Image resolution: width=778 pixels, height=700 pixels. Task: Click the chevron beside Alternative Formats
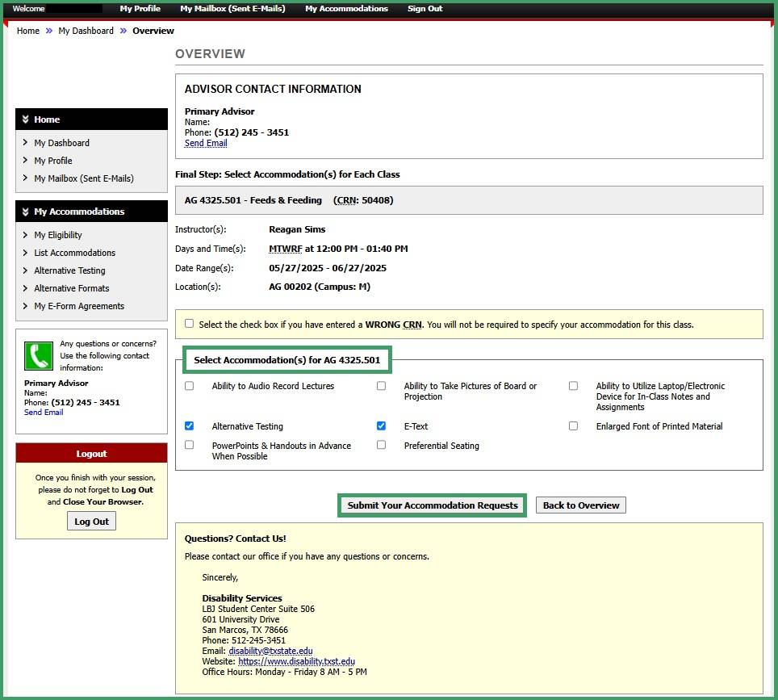pyautogui.click(x=25, y=288)
